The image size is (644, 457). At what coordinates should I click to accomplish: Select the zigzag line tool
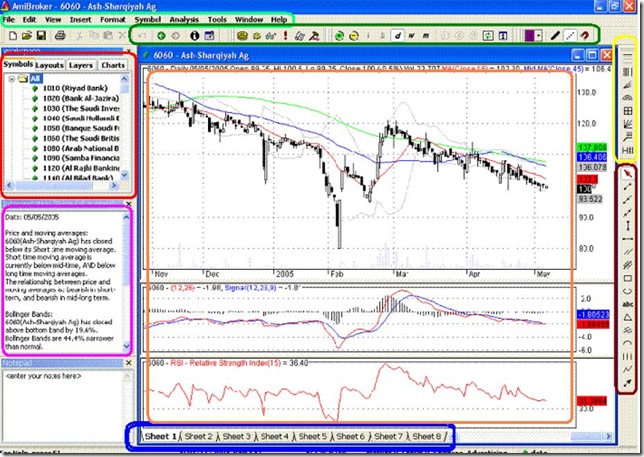tap(627, 370)
